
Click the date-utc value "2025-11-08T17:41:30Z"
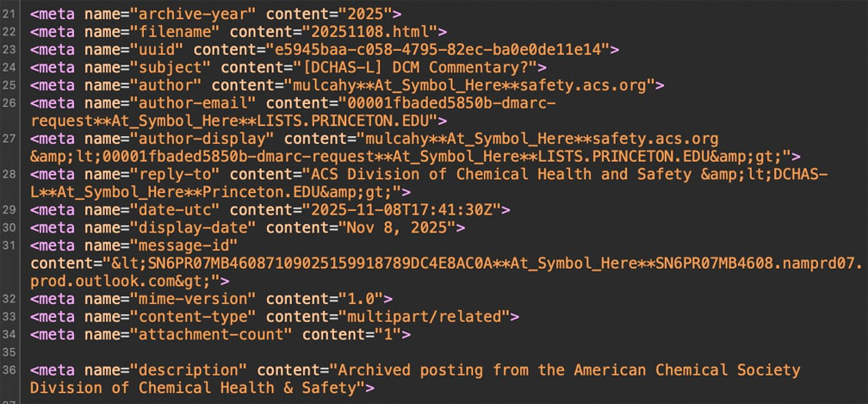(401, 209)
